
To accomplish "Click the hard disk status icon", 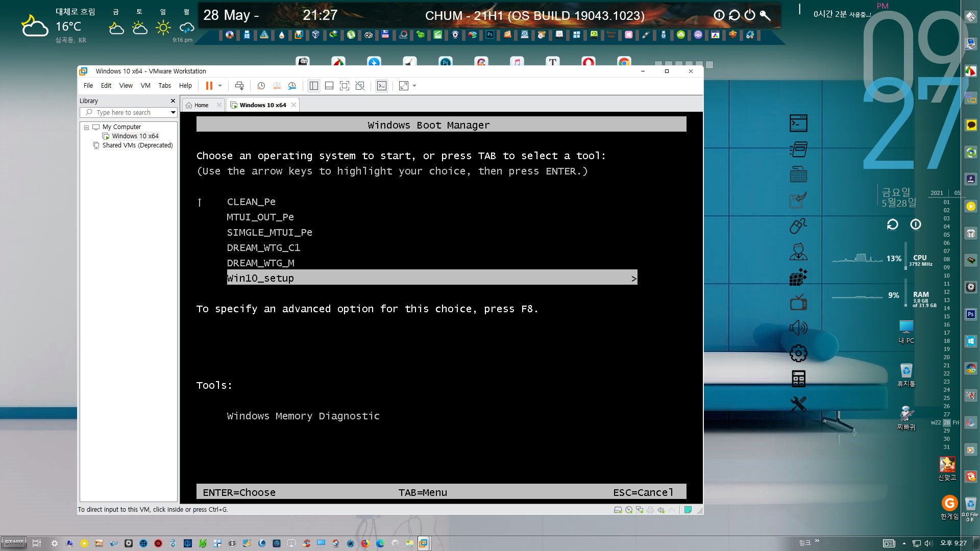I will click(x=618, y=510).
